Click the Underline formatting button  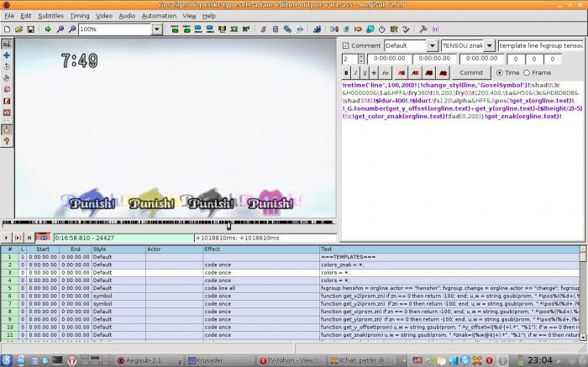tap(365, 73)
